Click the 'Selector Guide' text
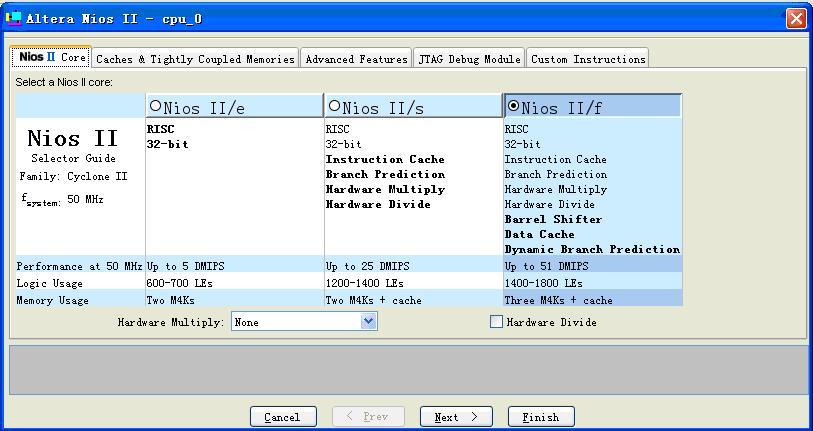 pos(74,158)
